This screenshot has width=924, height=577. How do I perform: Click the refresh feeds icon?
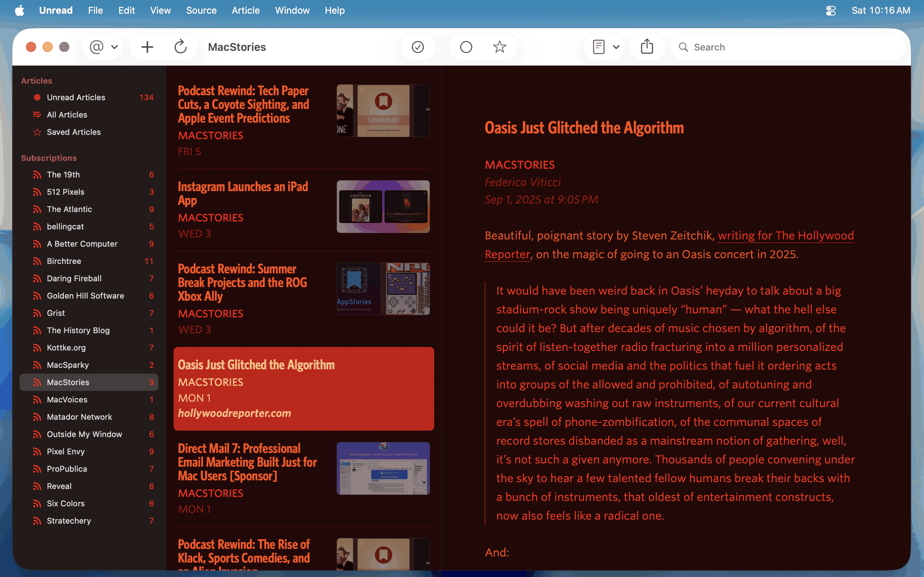[180, 47]
